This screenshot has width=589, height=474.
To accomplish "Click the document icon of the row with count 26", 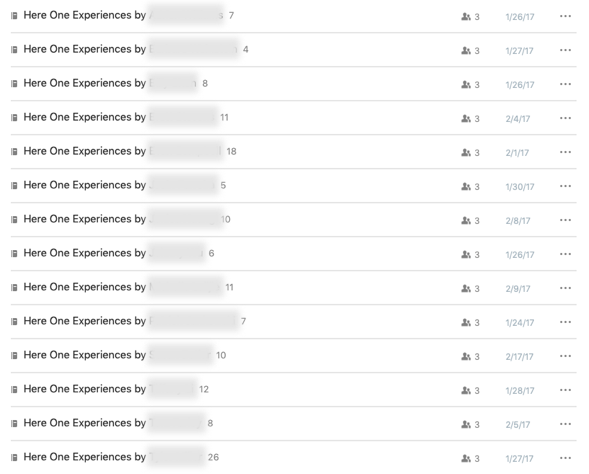I will 14,457.
